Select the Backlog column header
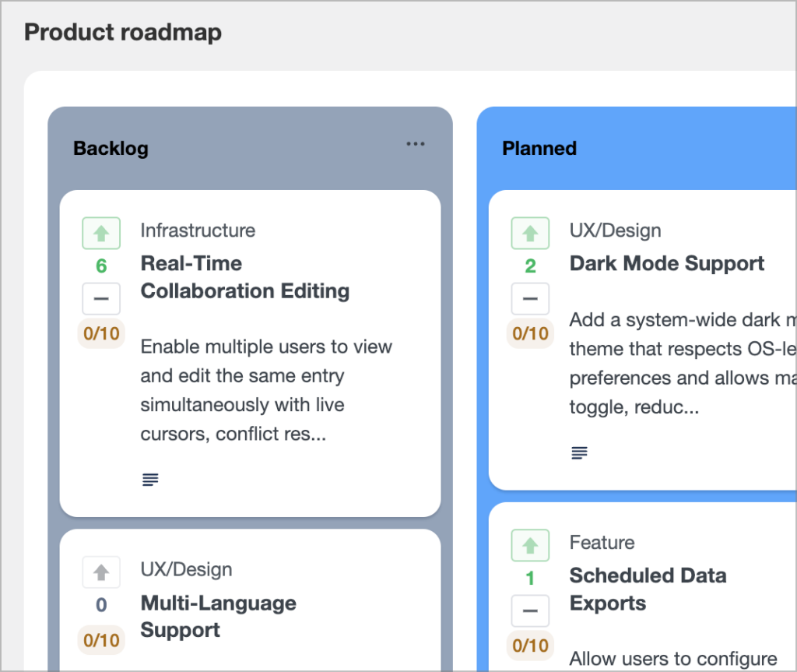 (x=111, y=148)
